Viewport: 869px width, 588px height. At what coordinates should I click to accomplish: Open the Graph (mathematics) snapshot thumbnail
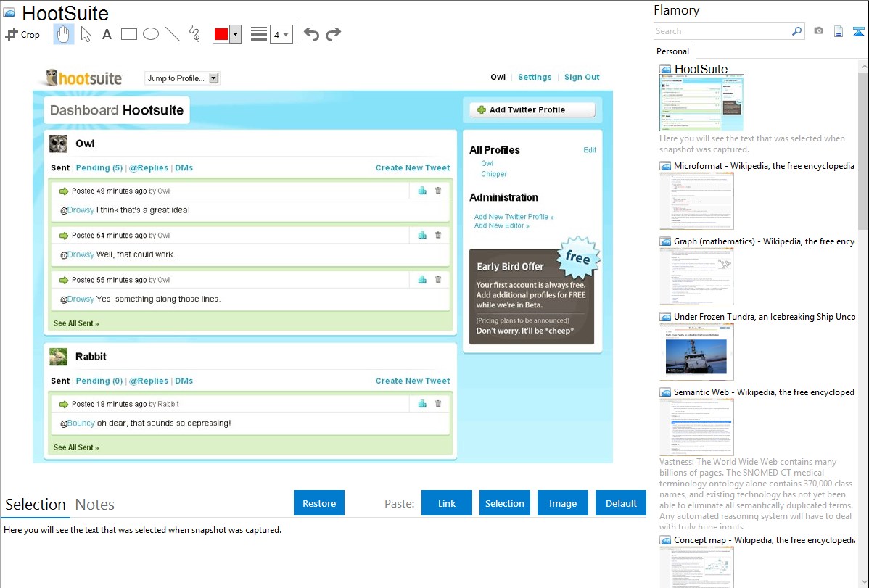coord(696,276)
